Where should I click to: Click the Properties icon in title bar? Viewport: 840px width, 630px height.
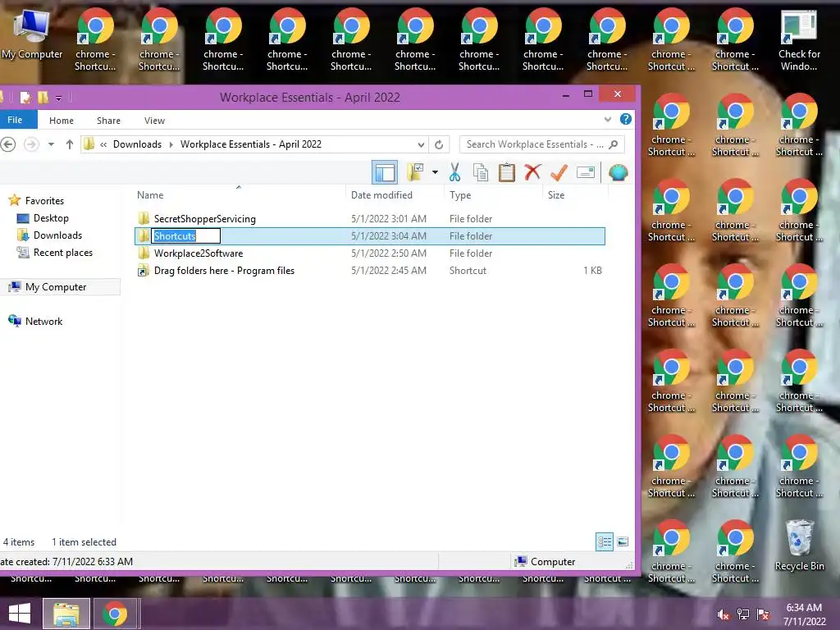pos(25,98)
